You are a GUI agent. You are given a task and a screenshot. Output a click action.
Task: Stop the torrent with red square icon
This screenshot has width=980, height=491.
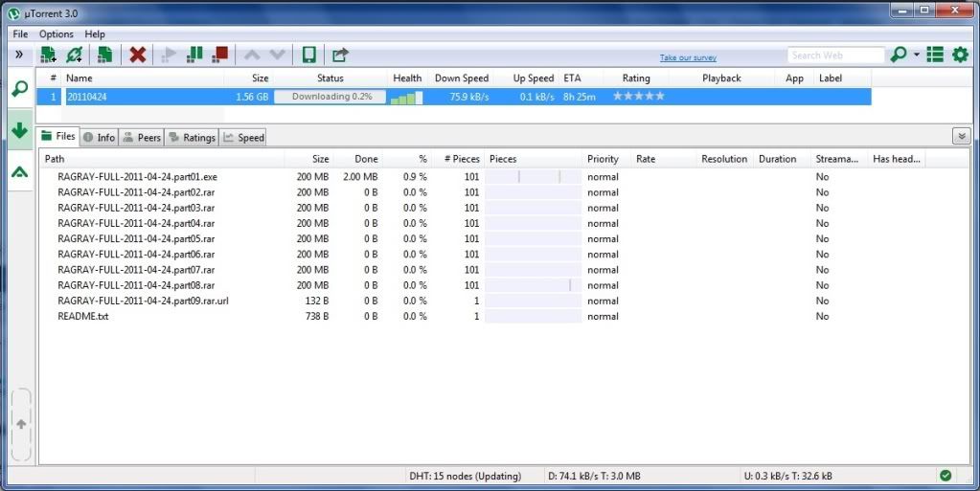tap(220, 55)
